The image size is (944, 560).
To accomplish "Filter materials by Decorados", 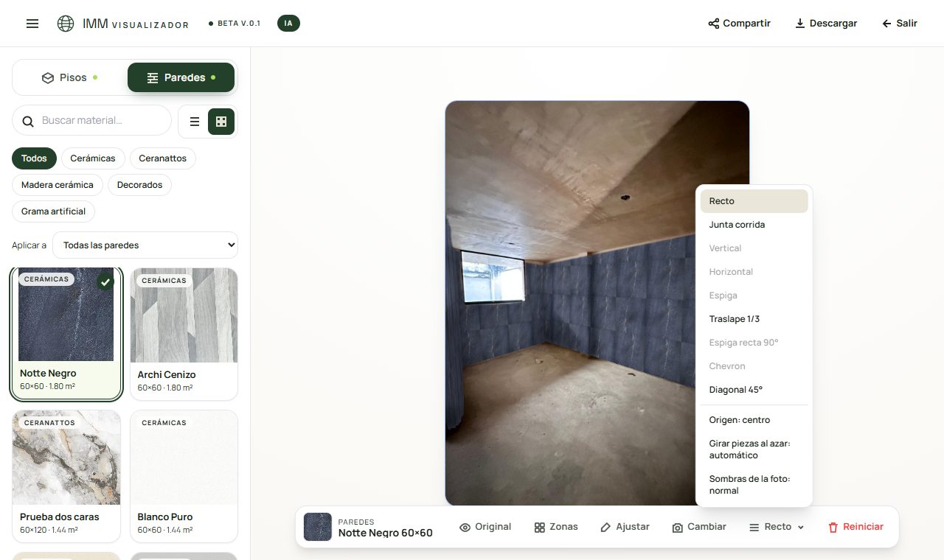I will point(139,185).
